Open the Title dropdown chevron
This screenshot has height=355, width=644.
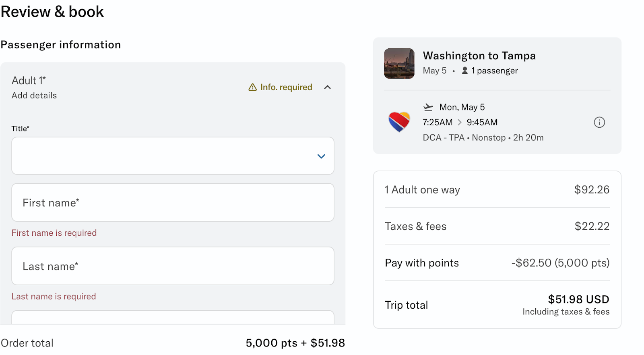coord(321,156)
